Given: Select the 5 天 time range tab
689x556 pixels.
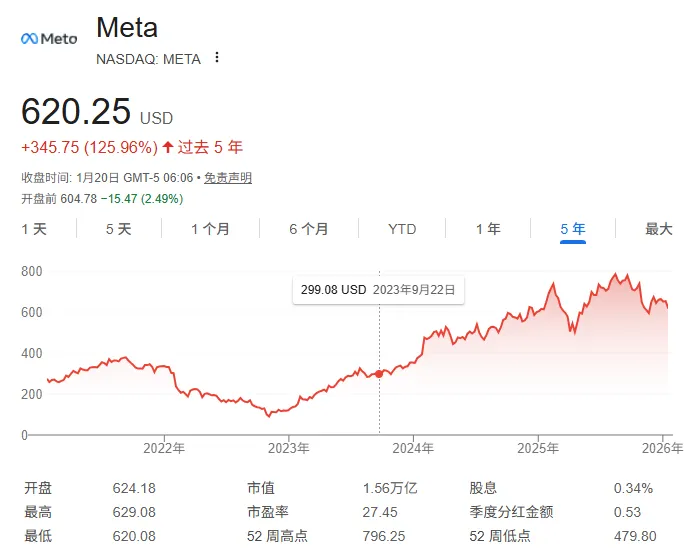Looking at the screenshot, I should (x=118, y=229).
